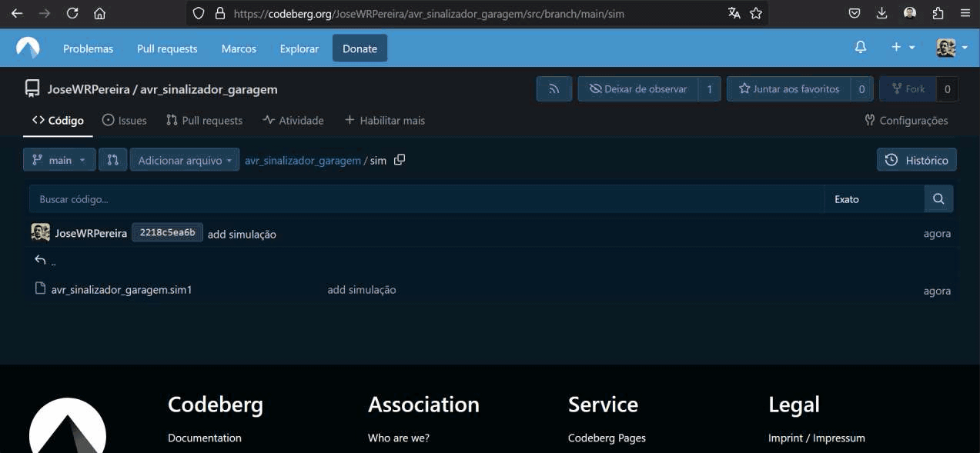Click the shield tracking protection icon
This screenshot has height=453, width=980.
(x=199, y=13)
